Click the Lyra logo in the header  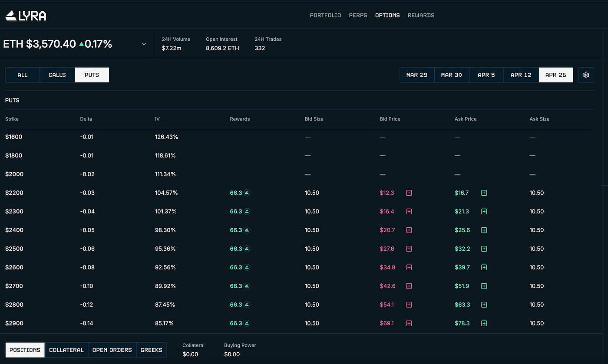point(25,15)
